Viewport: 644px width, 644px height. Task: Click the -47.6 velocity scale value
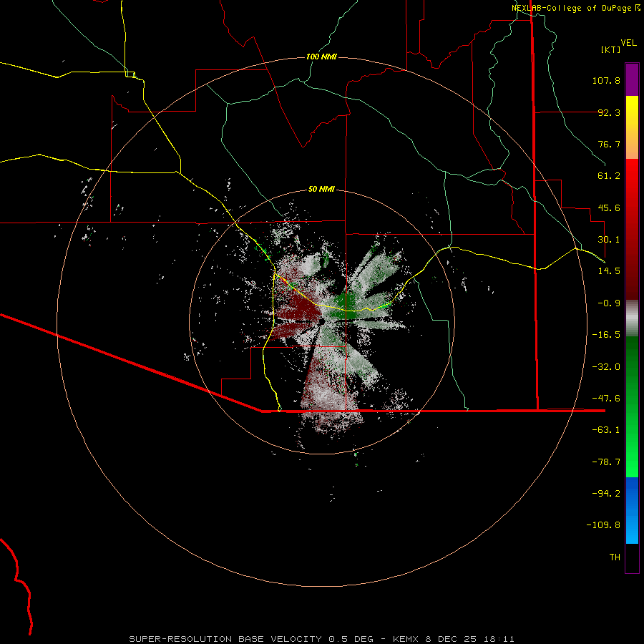[x=606, y=399]
